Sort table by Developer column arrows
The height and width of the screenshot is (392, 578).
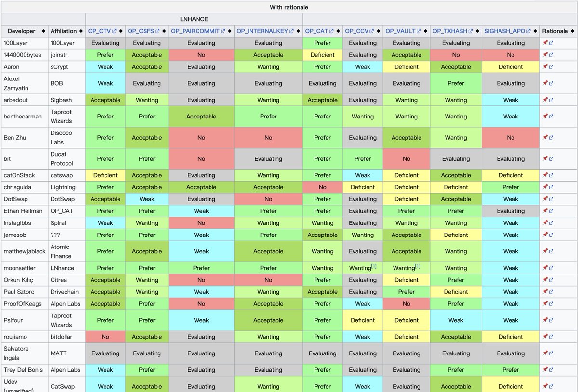tap(43, 31)
